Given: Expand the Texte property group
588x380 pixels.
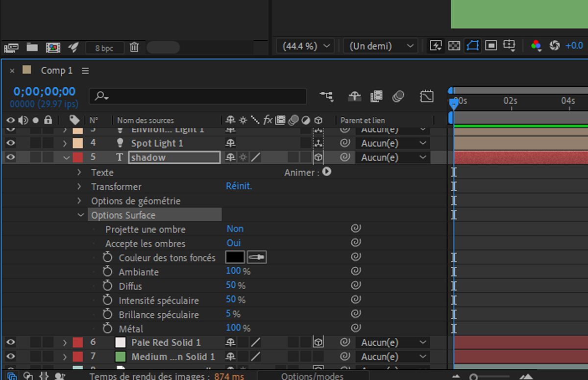Looking at the screenshot, I should [x=79, y=173].
